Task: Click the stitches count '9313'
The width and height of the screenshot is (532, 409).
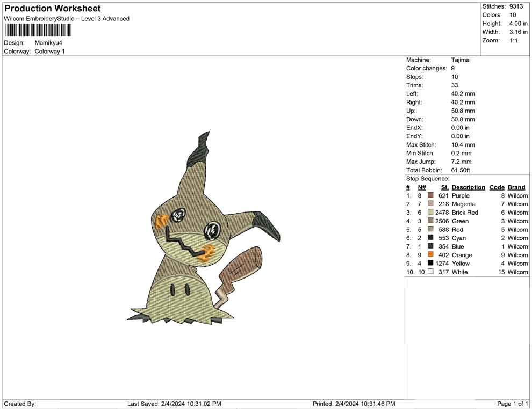Action: point(516,6)
